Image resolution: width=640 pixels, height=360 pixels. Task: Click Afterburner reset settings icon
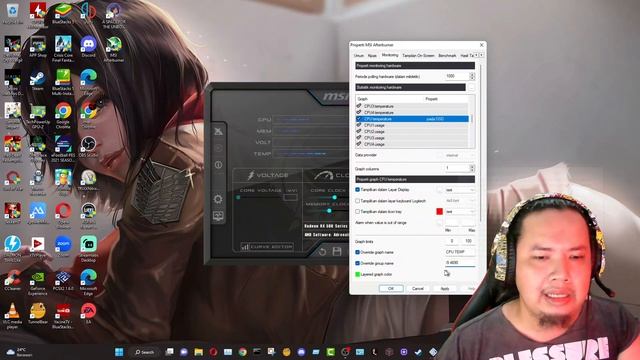[322, 252]
